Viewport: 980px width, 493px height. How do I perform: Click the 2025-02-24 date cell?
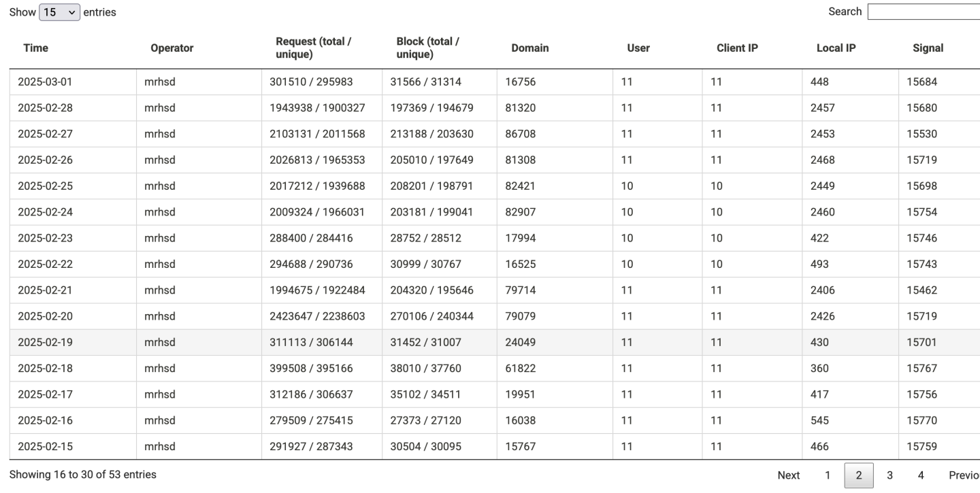pos(45,212)
